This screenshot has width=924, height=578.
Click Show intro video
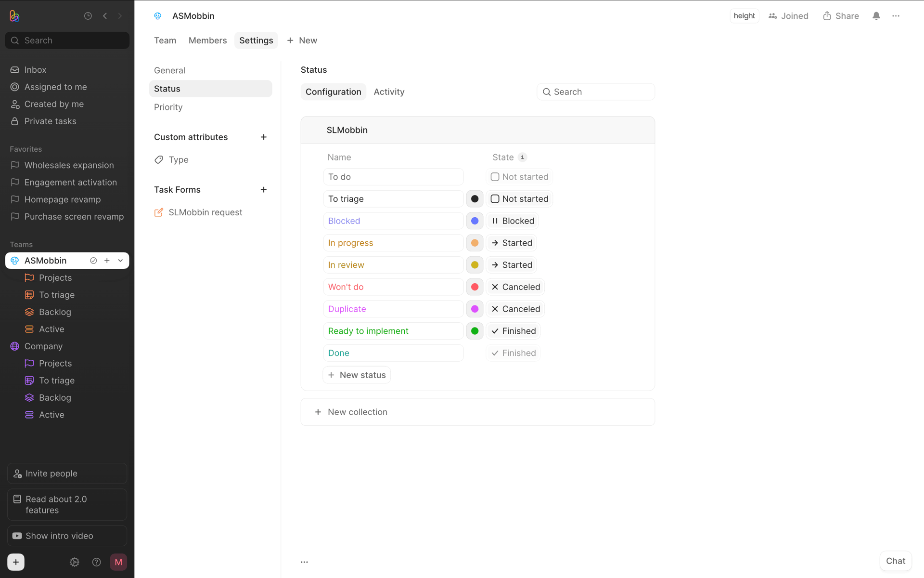pyautogui.click(x=67, y=536)
